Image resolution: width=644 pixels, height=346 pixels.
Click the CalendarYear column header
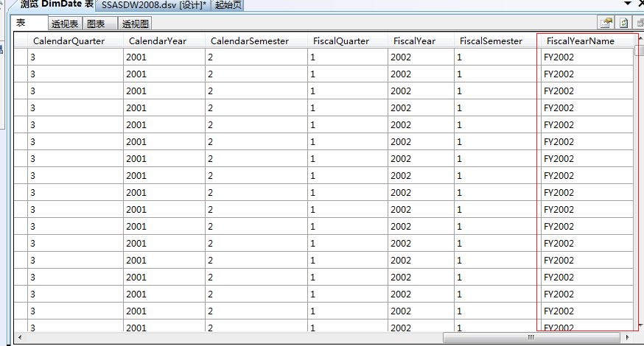tap(164, 40)
